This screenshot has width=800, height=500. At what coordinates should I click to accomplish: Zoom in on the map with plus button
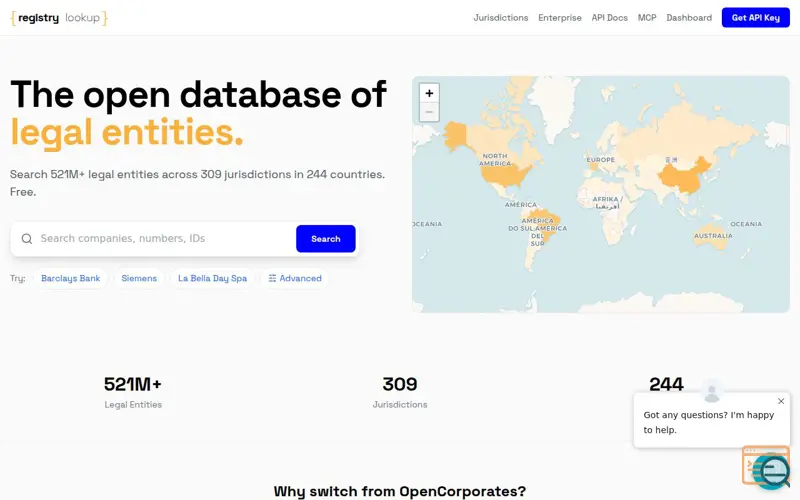pyautogui.click(x=429, y=93)
